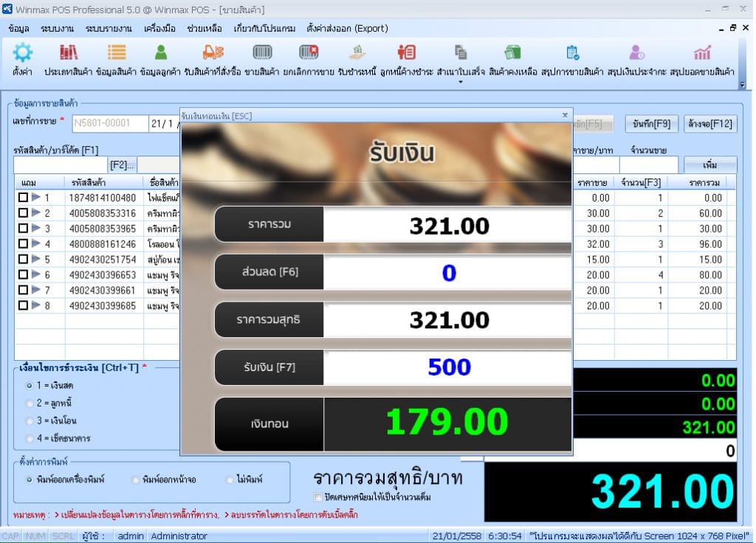756x543 pixels.
Task: Restore the inner child window
Action: coord(733,28)
